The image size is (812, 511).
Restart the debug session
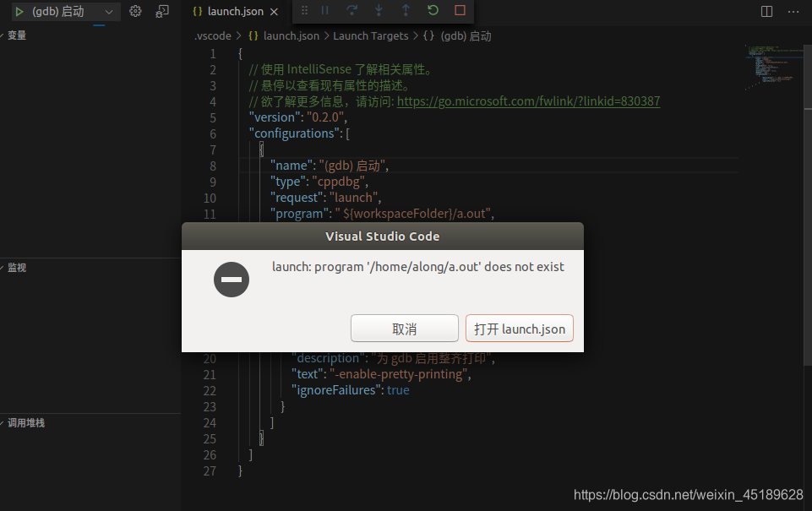pos(433,10)
